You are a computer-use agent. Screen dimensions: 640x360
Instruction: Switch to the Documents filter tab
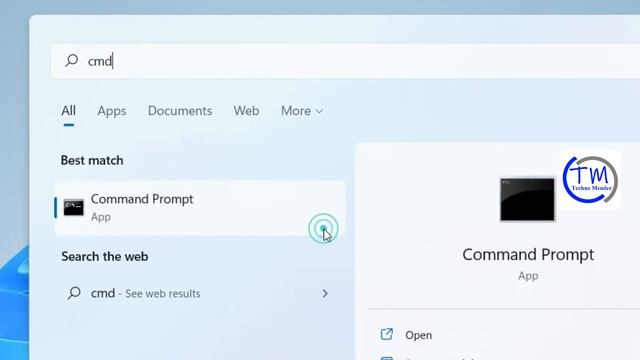point(180,111)
